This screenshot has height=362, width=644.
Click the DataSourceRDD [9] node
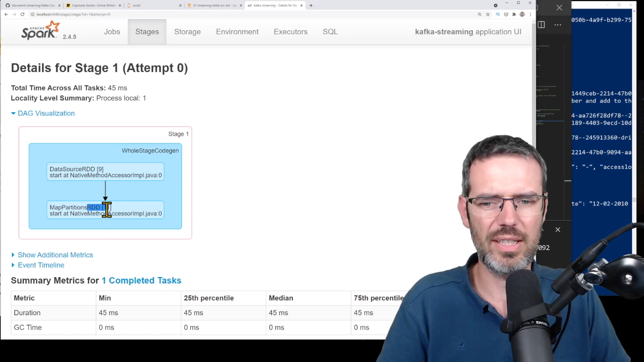coord(105,172)
